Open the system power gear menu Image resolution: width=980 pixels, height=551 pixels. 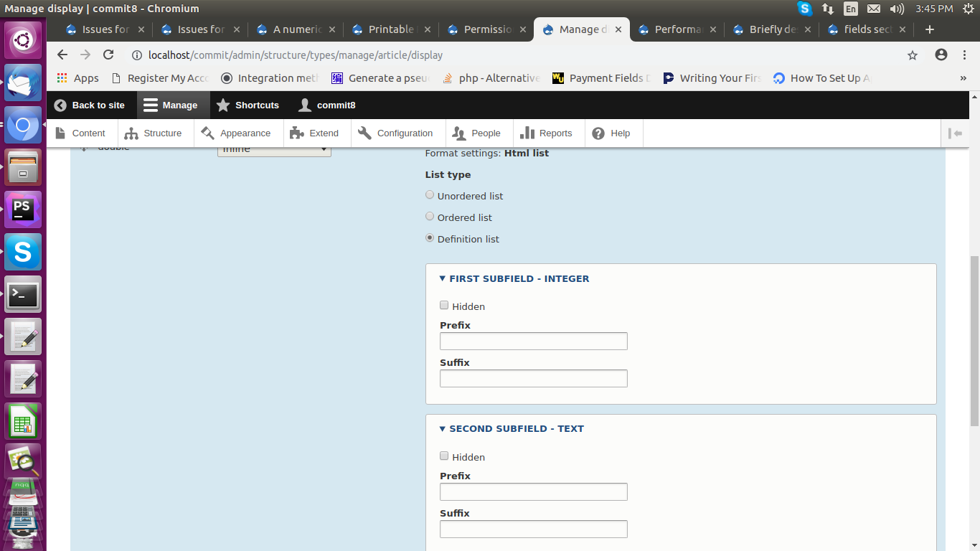pos(967,9)
